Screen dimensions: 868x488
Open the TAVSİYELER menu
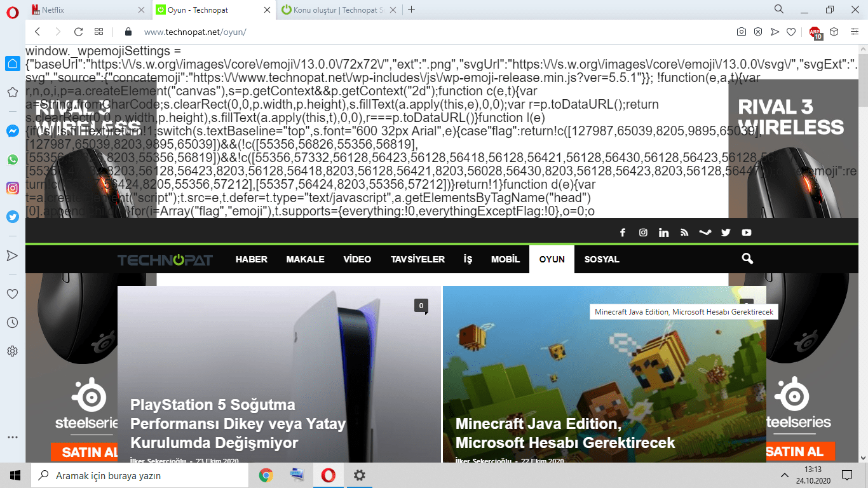(417, 259)
